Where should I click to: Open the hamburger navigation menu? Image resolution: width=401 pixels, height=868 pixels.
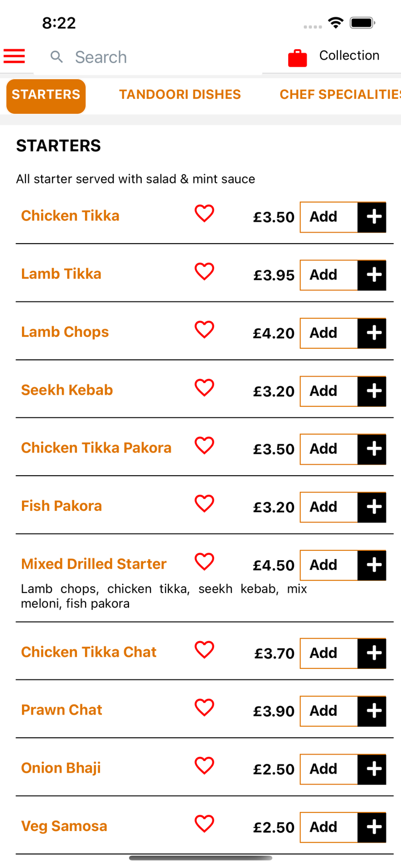14,56
